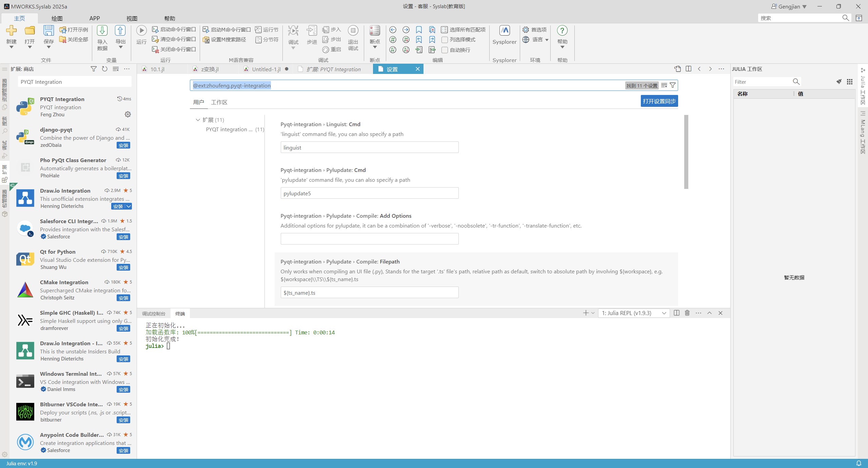Install the django-pyqt extension
Image resolution: width=868 pixels, height=468 pixels.
coord(123,145)
